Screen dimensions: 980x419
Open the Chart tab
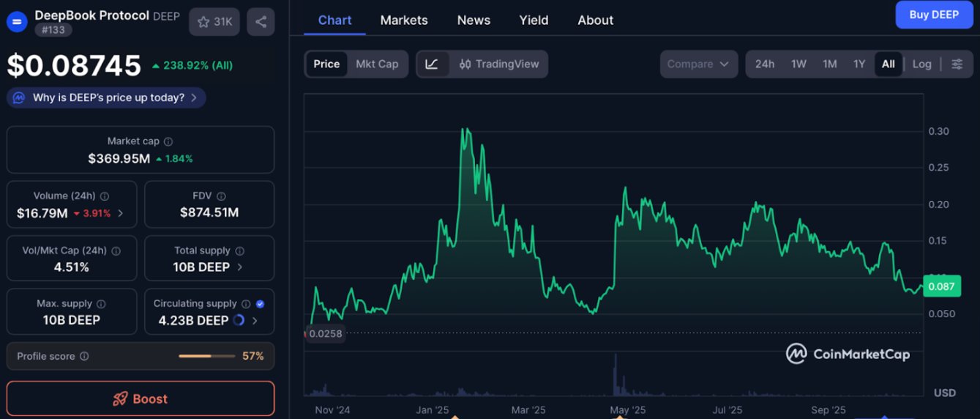pyautogui.click(x=335, y=21)
